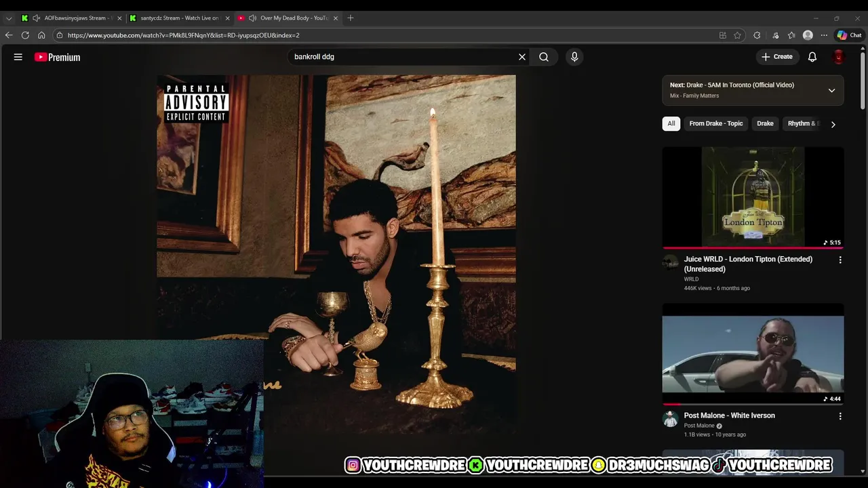Open Juice WRLD - London Tipton title link
The image size is (868, 488).
[748, 264]
